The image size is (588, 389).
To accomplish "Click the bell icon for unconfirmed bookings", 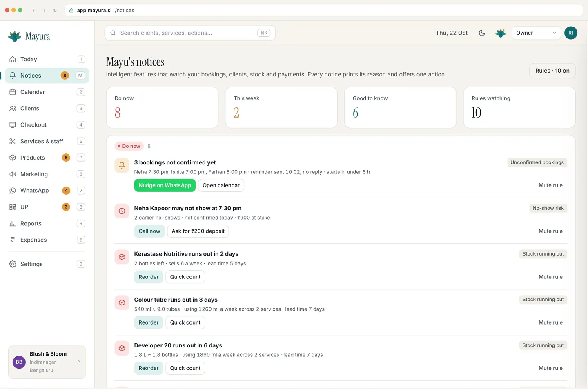I will [122, 165].
